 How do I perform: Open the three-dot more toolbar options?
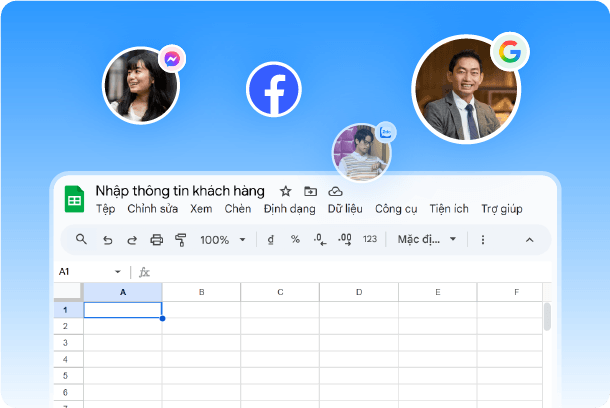click(x=483, y=240)
